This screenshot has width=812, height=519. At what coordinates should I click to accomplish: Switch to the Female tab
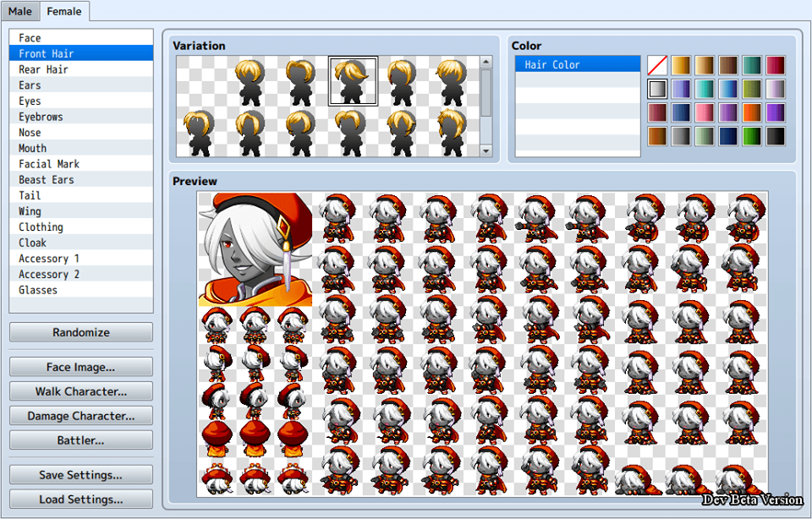tap(64, 11)
